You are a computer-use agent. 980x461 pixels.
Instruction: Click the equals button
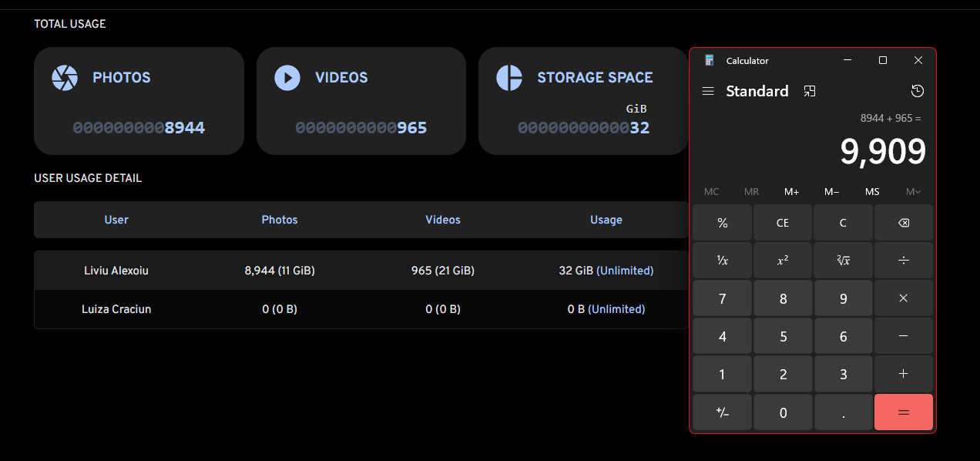pos(903,412)
